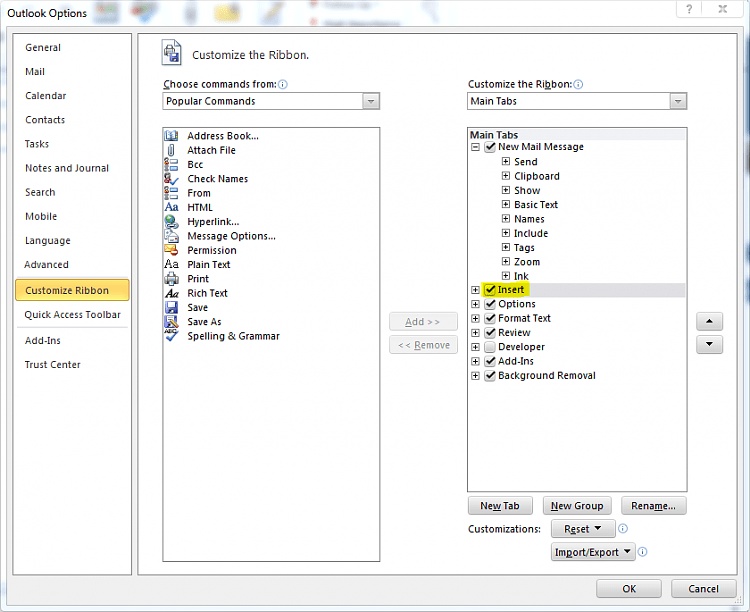
Task: Open the Reset dropdown button
Action: click(583, 529)
